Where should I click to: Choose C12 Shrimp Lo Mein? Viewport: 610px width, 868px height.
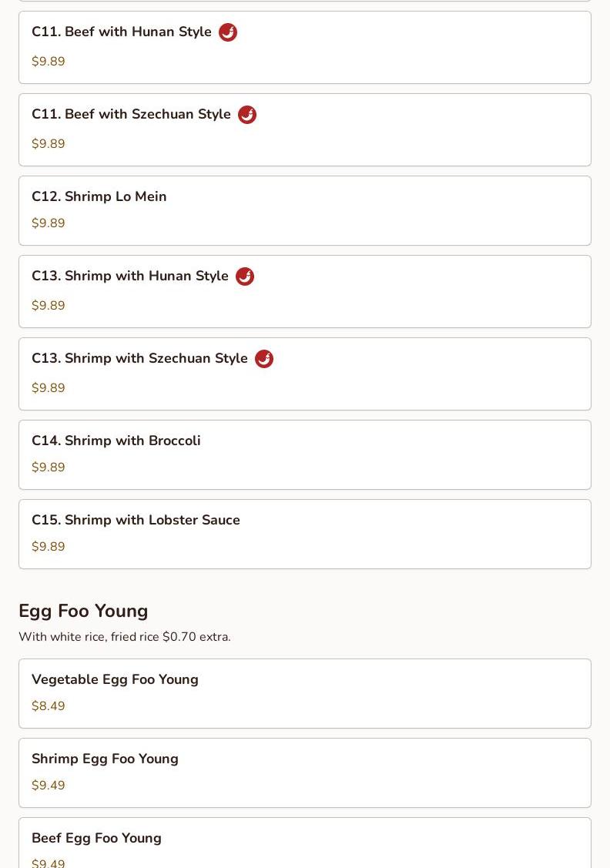pos(99,197)
